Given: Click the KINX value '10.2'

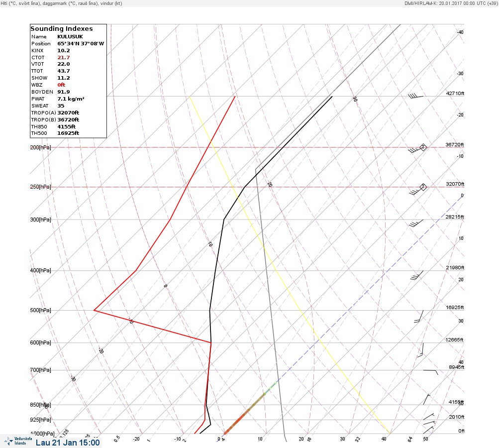Looking at the screenshot, I should (x=64, y=51).
